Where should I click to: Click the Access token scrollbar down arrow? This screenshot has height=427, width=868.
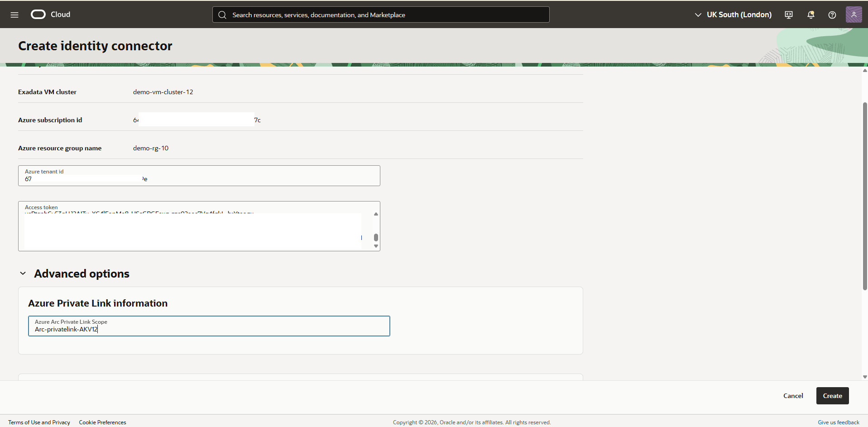click(375, 245)
